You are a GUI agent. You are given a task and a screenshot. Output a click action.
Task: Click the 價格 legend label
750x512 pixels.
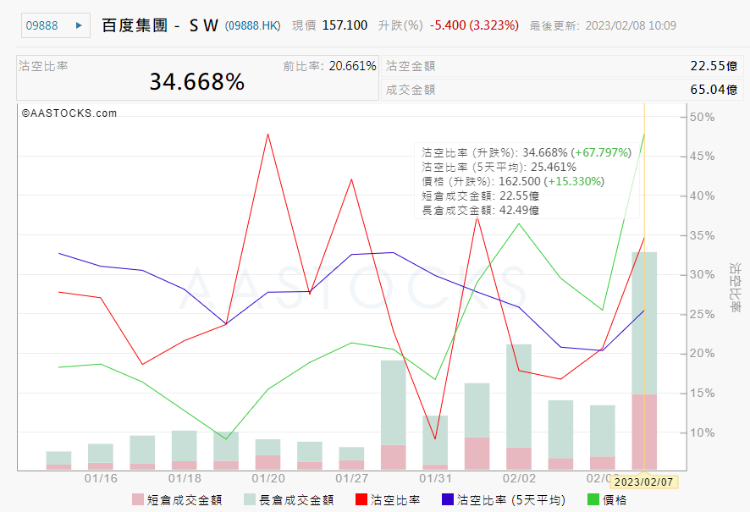615,500
